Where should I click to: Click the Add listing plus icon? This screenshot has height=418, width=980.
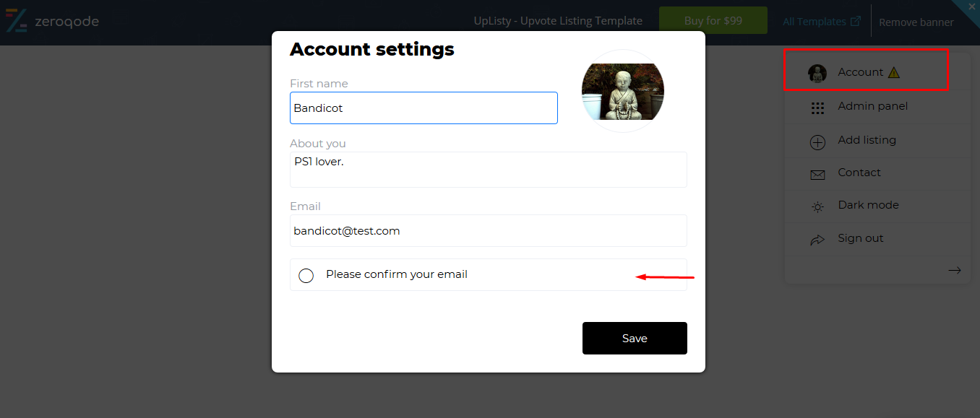(x=817, y=142)
